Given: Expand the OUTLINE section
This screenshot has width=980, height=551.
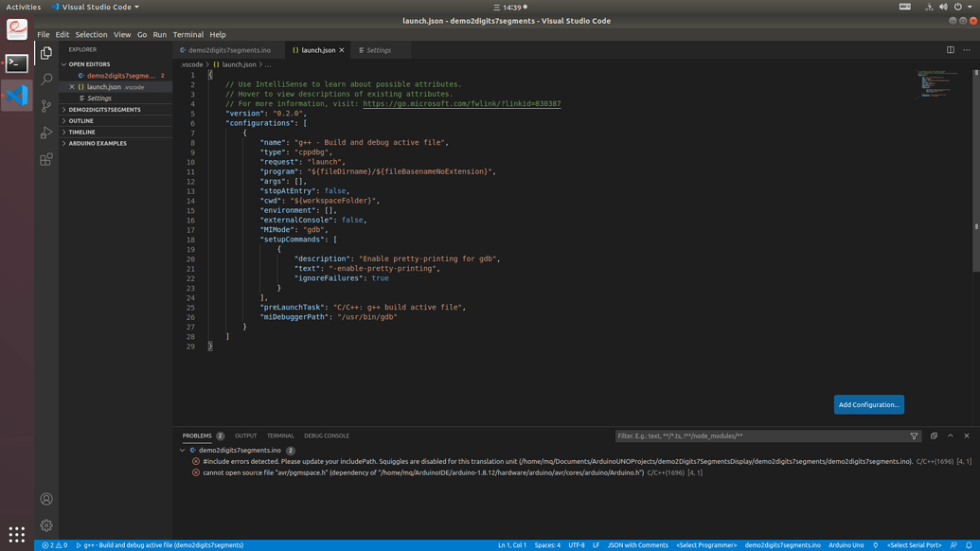Looking at the screenshot, I should [x=81, y=121].
